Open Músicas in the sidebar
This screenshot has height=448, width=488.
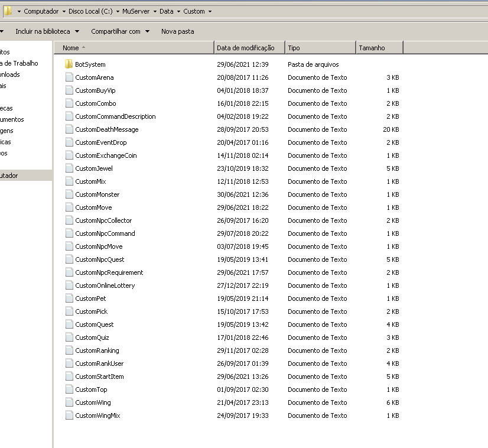5,142
